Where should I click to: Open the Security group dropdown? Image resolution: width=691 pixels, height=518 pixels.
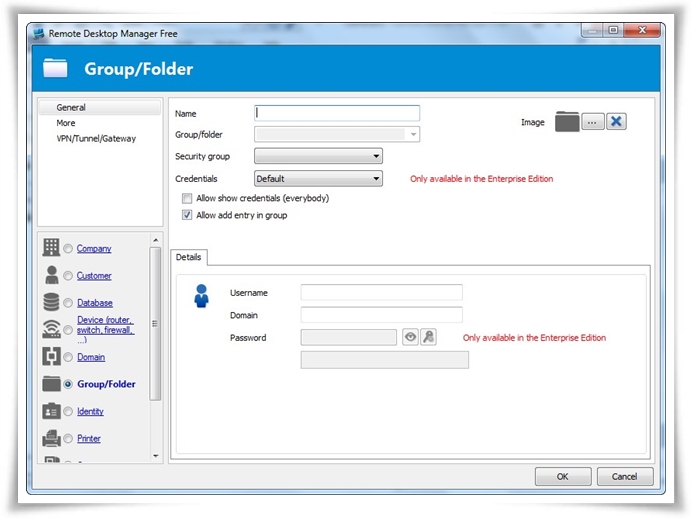pyautogui.click(x=318, y=156)
